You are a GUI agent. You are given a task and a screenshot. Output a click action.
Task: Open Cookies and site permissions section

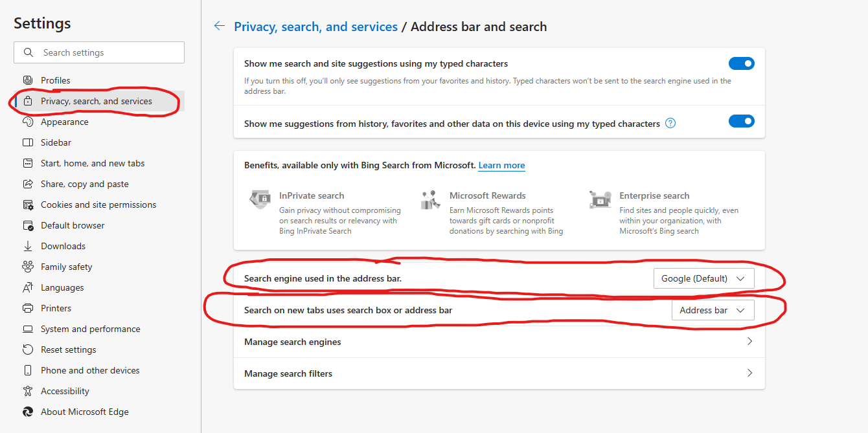(x=99, y=205)
